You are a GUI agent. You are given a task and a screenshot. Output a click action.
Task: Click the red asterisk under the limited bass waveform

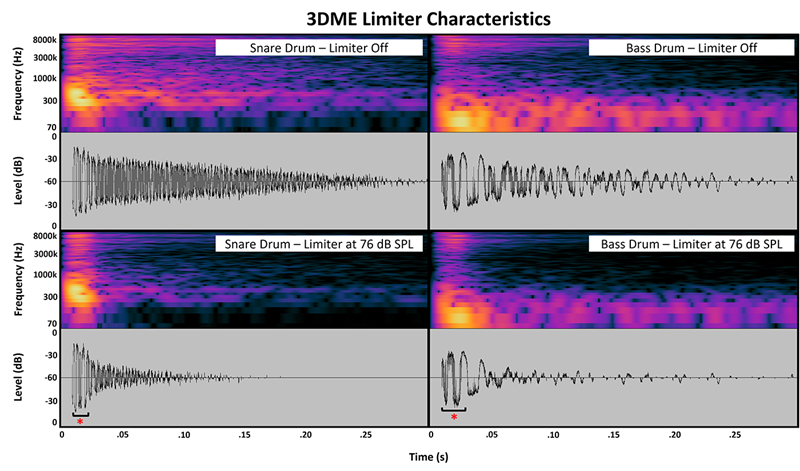pos(454,417)
